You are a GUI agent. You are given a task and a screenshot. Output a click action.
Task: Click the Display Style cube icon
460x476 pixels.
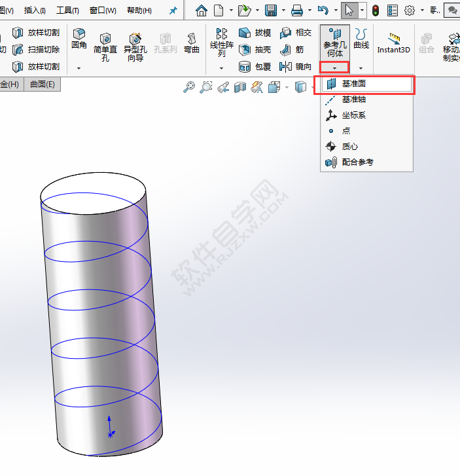coord(300,87)
